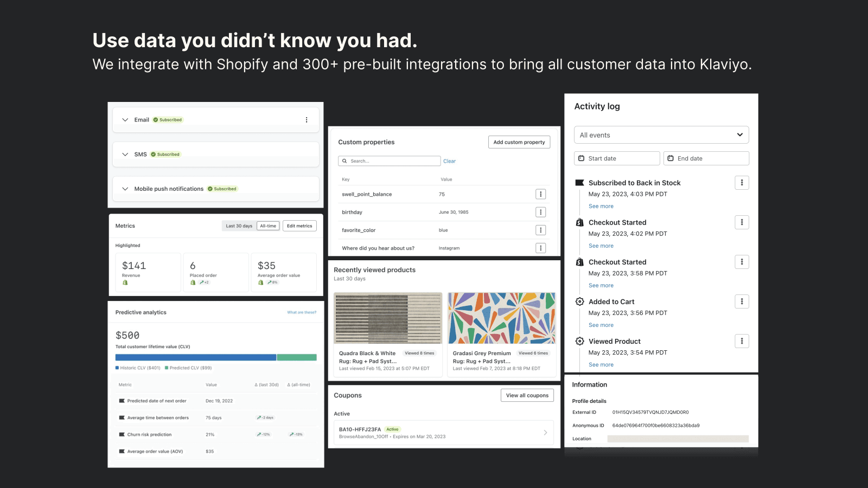Open the kebab menu for the birthday property
The height and width of the screenshot is (488, 868).
point(540,212)
